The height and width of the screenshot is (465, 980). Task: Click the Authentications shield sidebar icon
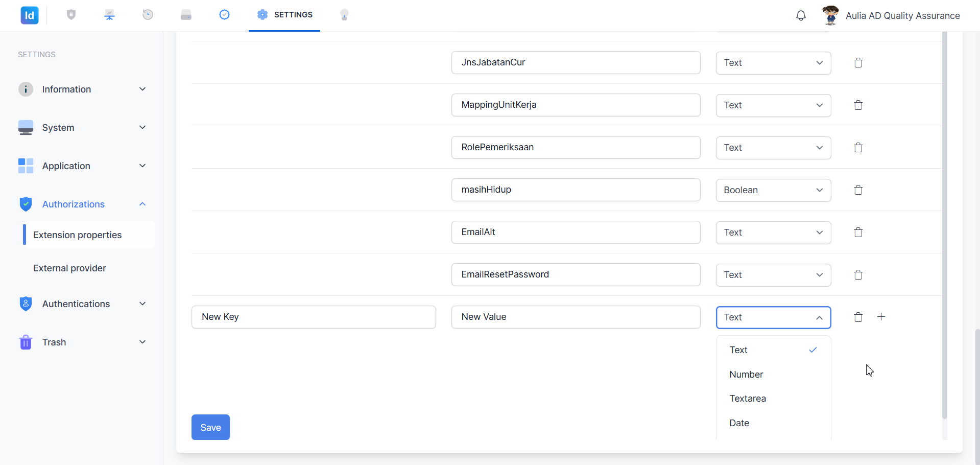pyautogui.click(x=26, y=304)
